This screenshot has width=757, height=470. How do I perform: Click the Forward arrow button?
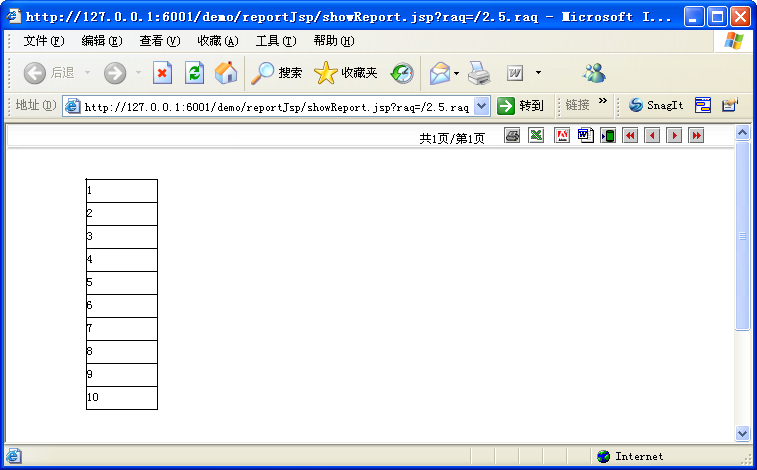(115, 73)
